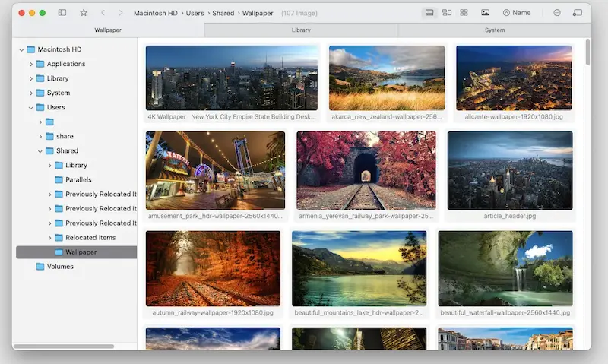Click the favorites star icon

84,13
